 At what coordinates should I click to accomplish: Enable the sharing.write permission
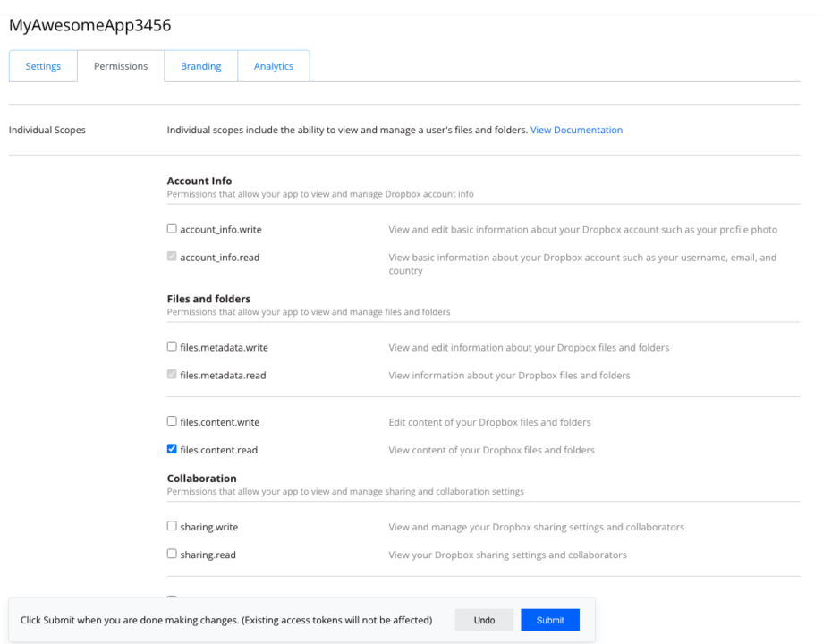(171, 525)
